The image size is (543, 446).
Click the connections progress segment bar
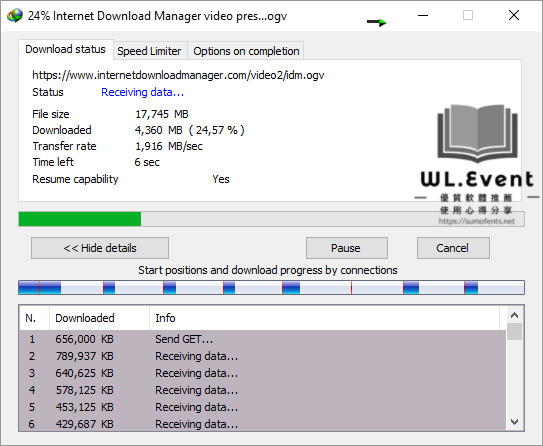point(272,288)
